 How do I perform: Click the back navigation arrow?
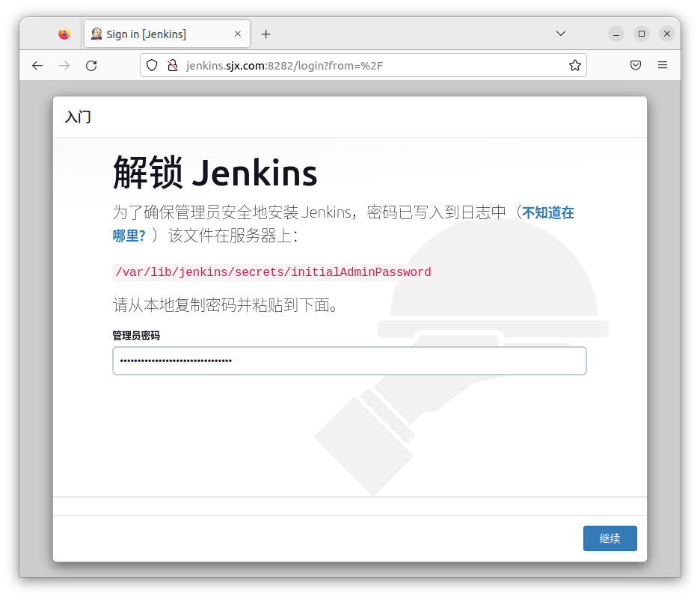point(37,66)
